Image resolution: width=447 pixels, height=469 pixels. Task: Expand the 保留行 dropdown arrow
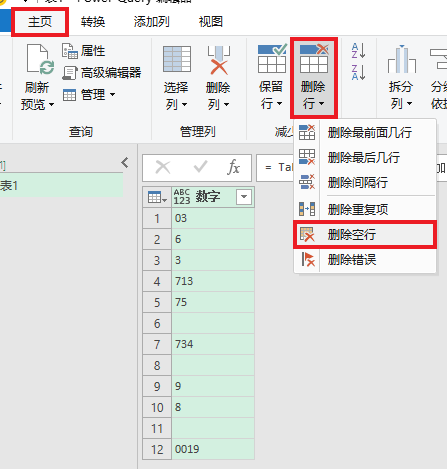[280, 104]
